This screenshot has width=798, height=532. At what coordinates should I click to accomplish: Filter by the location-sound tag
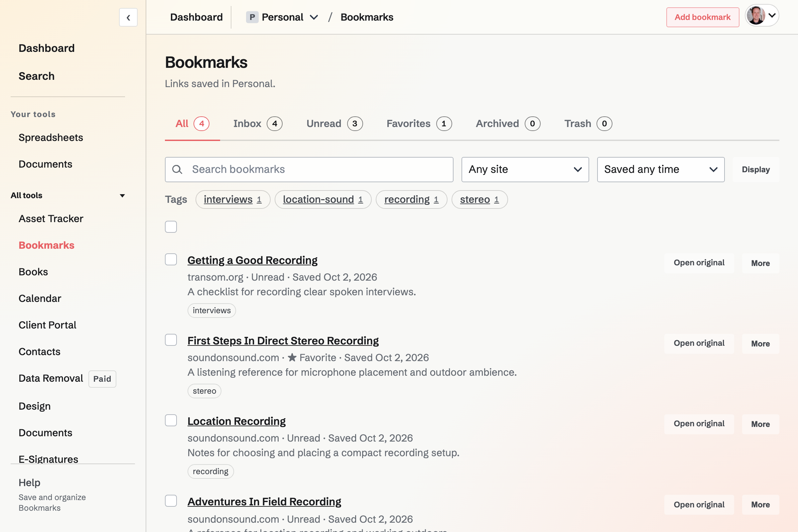tap(323, 199)
